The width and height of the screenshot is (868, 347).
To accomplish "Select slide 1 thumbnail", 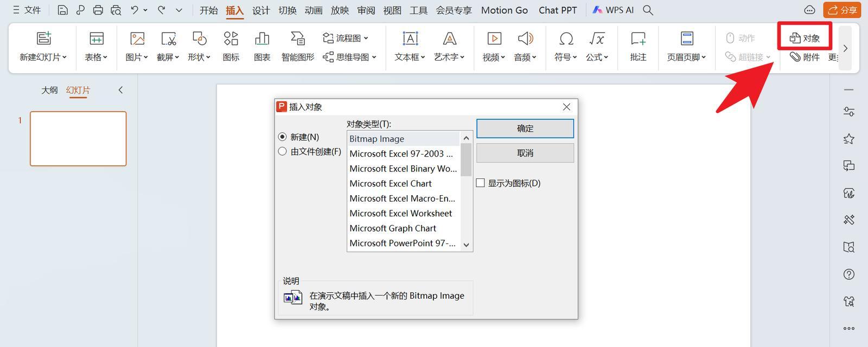I will 78,139.
